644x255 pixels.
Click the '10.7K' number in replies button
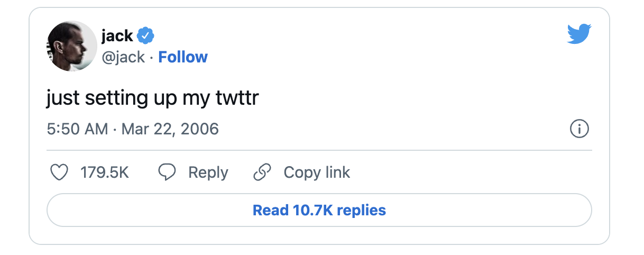[x=313, y=210]
